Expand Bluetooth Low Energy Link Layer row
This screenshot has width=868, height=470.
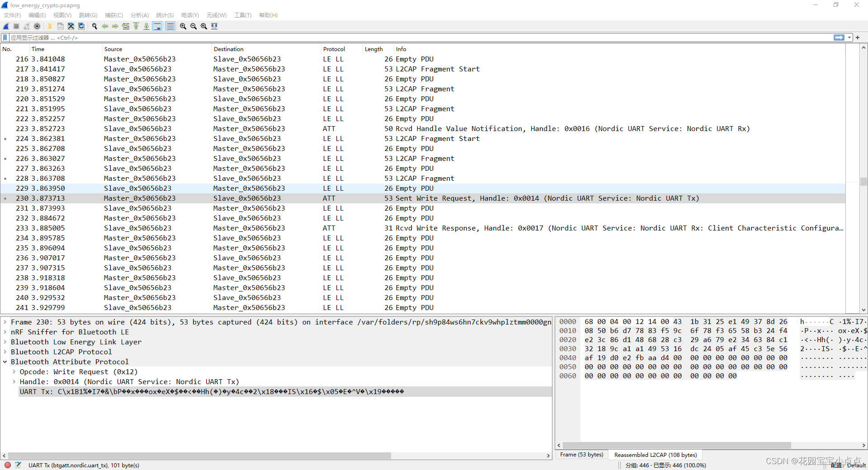[x=5, y=342]
